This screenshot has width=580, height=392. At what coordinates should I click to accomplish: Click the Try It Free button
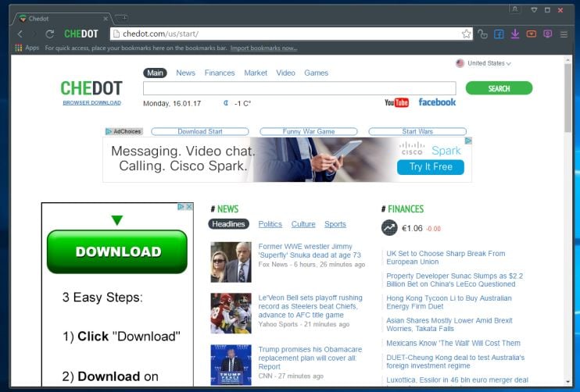pyautogui.click(x=431, y=166)
